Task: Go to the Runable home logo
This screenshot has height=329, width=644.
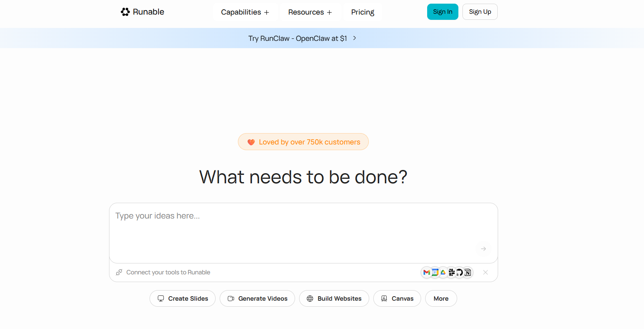Action: [x=142, y=12]
